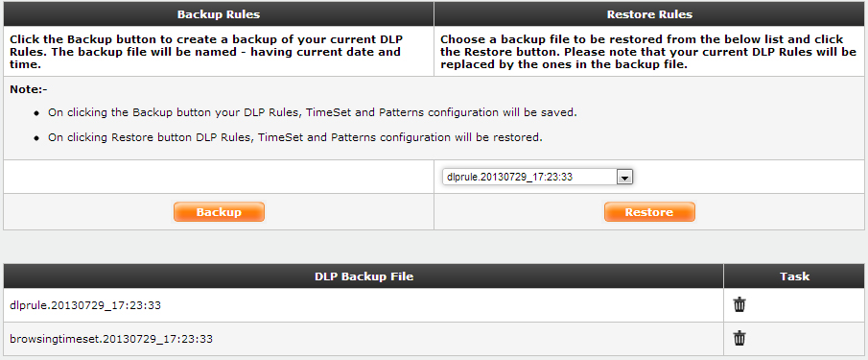Expand dropdown arrow beside dlprule.20130729 selection

[x=624, y=178]
